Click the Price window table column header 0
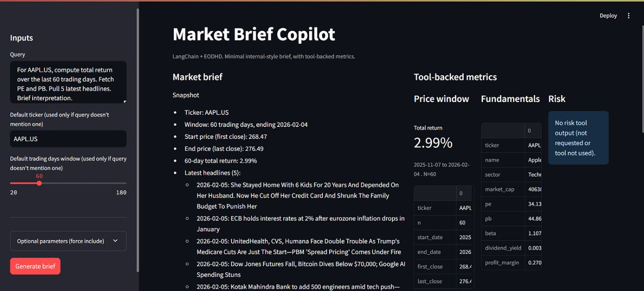Image resolution: width=644 pixels, height=291 pixels. click(461, 193)
